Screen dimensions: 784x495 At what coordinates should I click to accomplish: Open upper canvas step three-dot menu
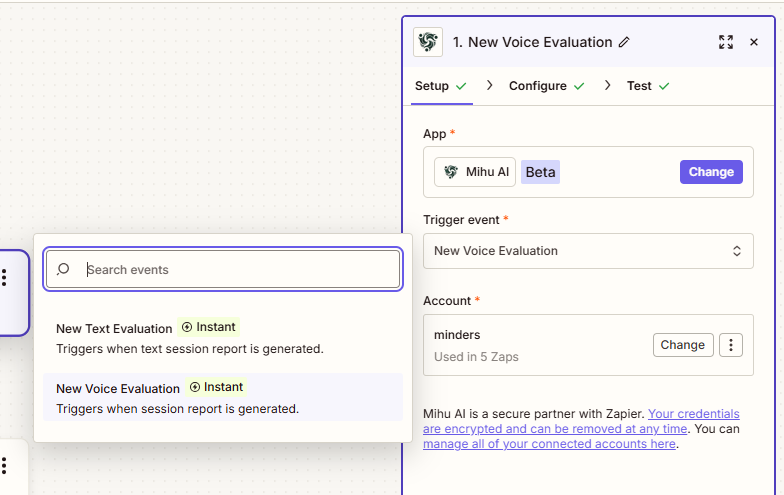point(4,278)
